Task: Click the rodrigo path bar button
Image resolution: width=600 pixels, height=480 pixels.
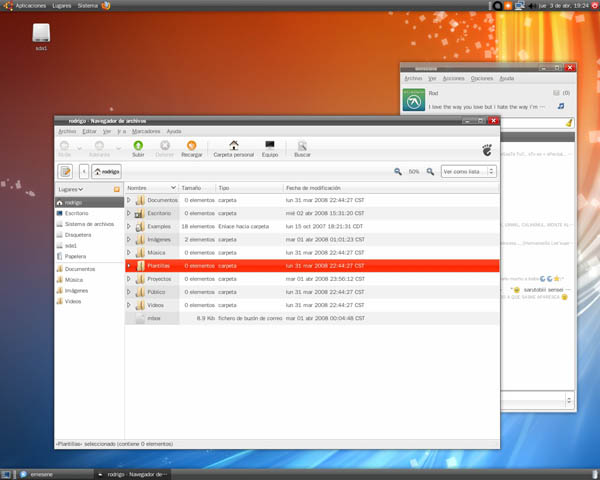Action: pyautogui.click(x=106, y=171)
